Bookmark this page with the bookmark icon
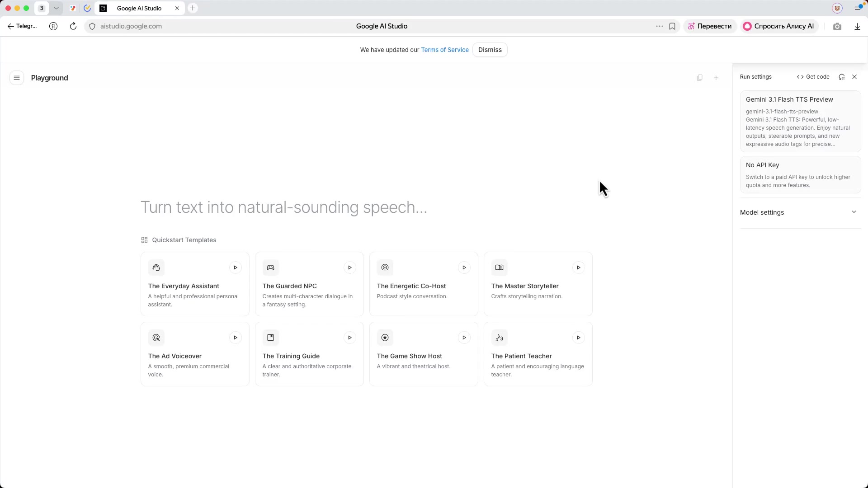868x488 pixels. (672, 26)
